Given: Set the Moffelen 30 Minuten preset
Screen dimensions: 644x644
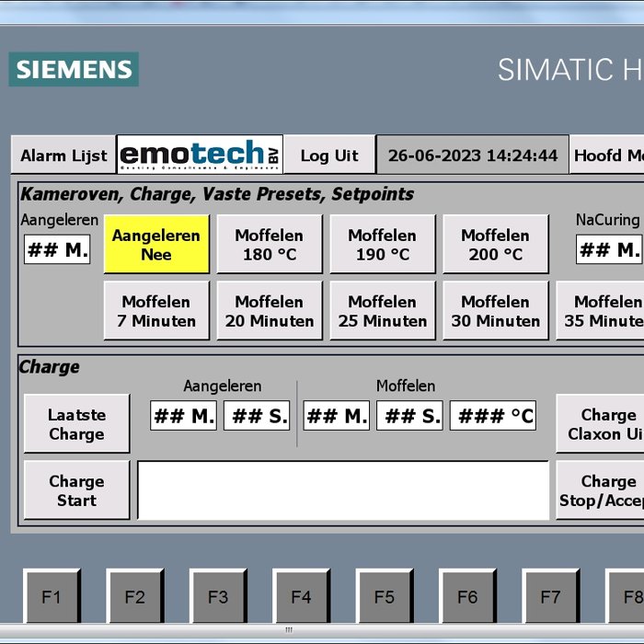Looking at the screenshot, I should click(496, 311).
